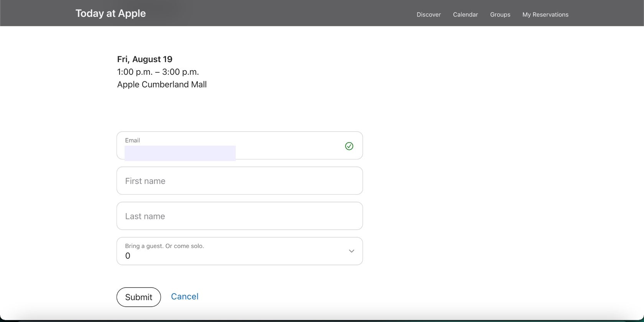Expand the guest count dropdown chevron
The height and width of the screenshot is (322, 644).
[351, 251]
